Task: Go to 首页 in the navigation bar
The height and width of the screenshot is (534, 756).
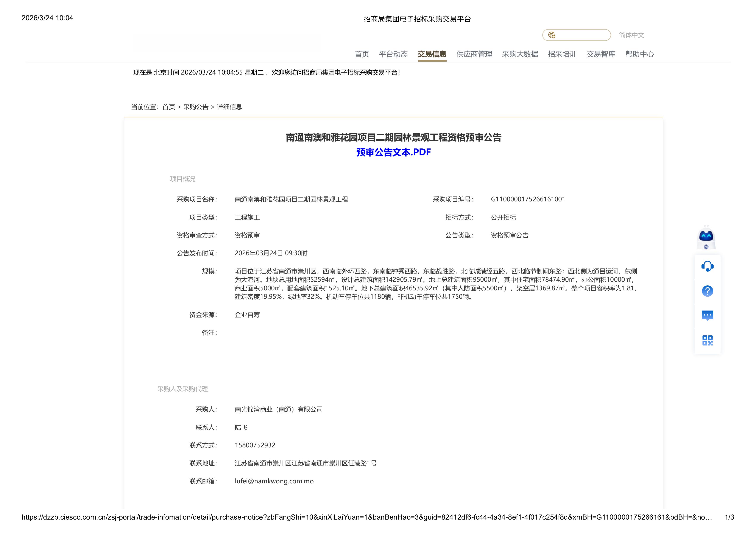Action: (362, 54)
